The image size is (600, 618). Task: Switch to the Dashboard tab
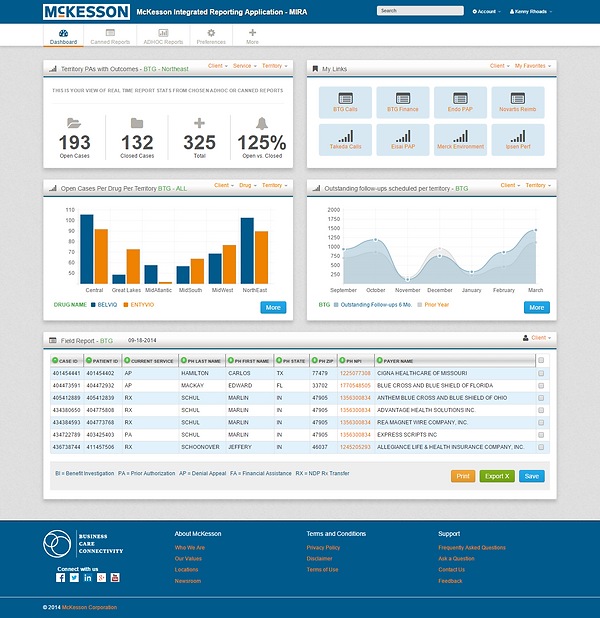[63, 37]
